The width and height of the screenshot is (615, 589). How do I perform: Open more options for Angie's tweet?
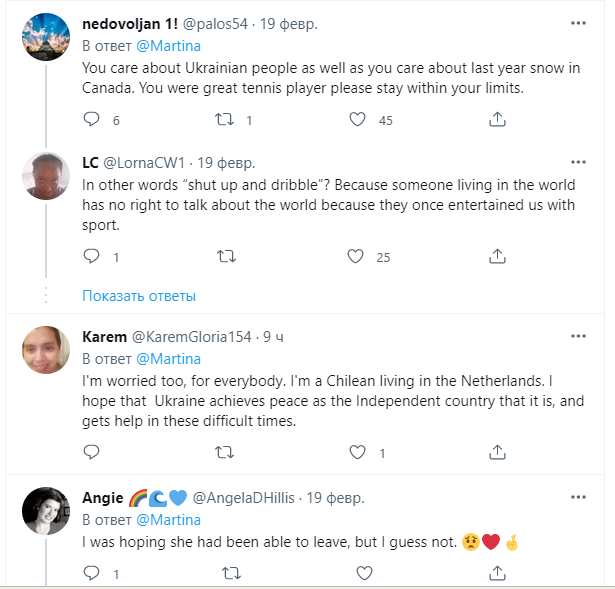click(x=578, y=496)
